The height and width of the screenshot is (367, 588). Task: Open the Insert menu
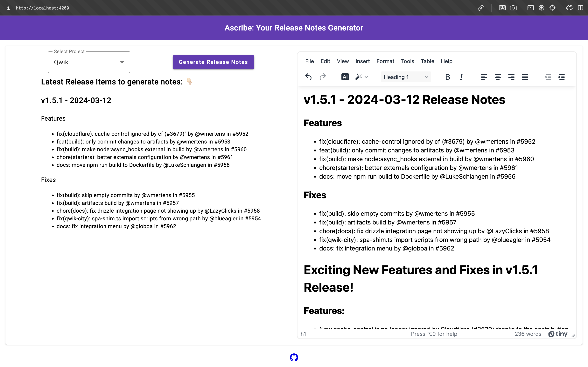pyautogui.click(x=362, y=61)
